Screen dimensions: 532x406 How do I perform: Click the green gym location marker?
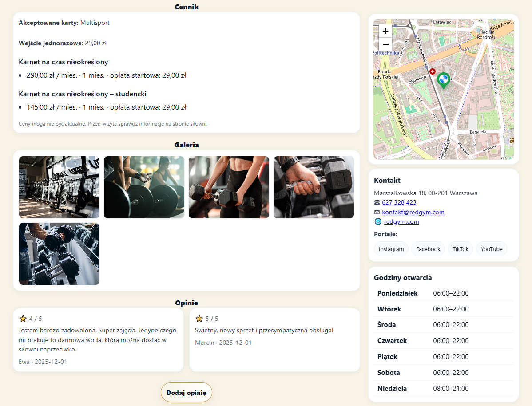pyautogui.click(x=443, y=80)
